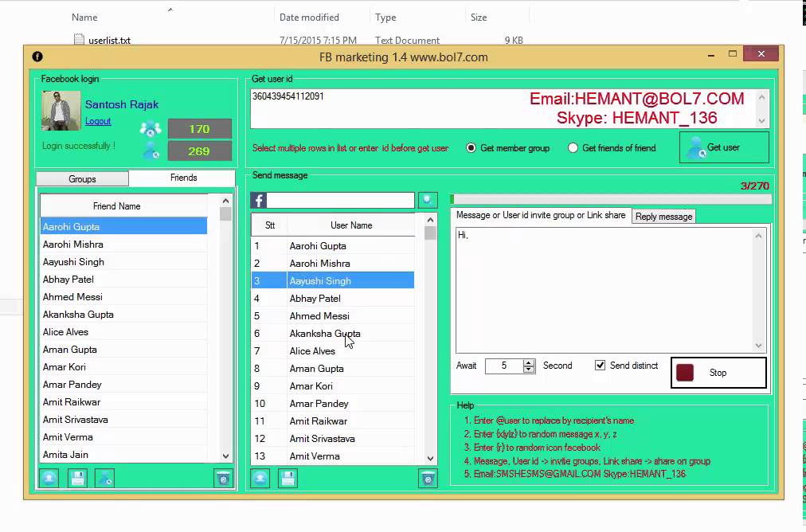The image size is (806, 532).
Task: Click the User Name list scroll-down arrow
Action: pos(430,458)
